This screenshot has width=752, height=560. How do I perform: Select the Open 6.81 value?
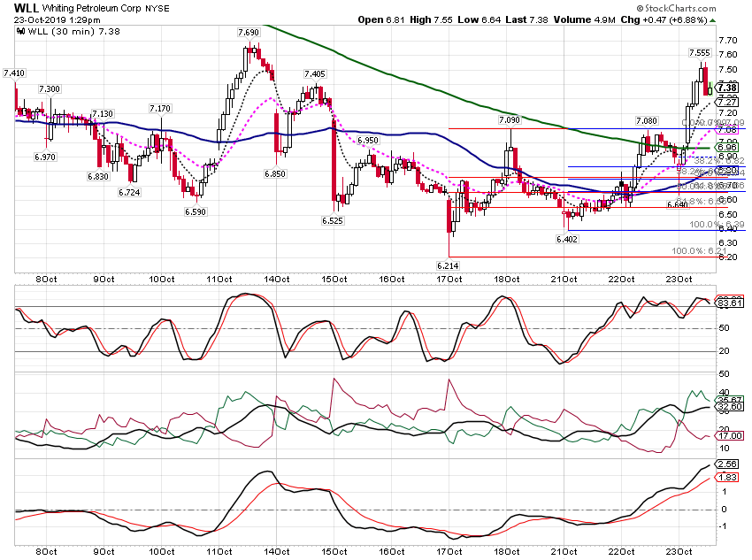click(x=381, y=19)
